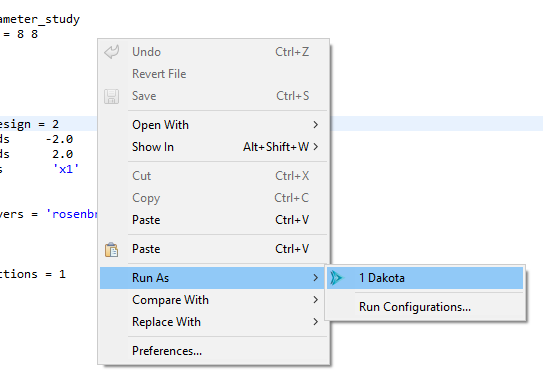Click the 'esign = 2' line in the editor

29,124
